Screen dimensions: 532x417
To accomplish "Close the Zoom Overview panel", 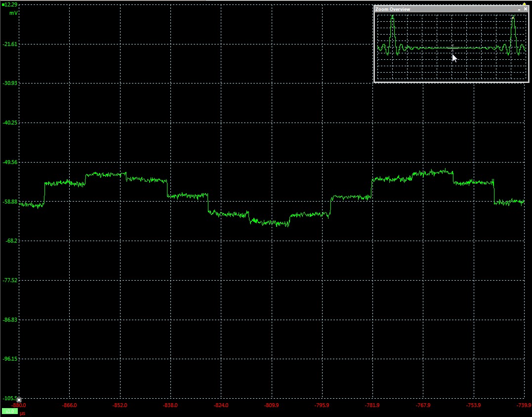I will click(x=526, y=9).
